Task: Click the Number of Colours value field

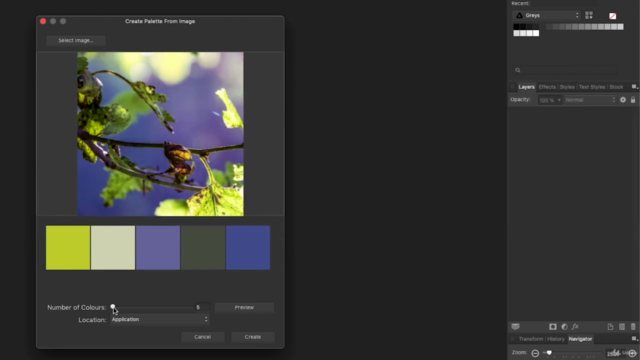Action: coord(202,307)
